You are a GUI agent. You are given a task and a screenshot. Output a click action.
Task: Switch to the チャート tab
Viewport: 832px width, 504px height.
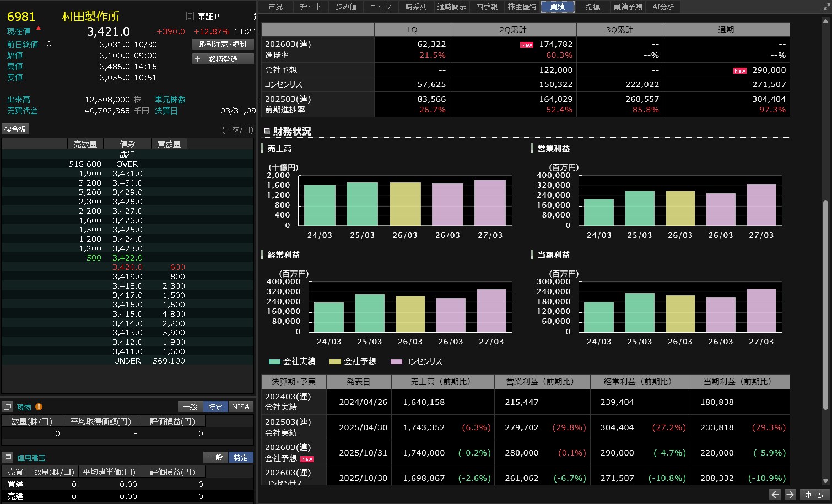click(x=310, y=7)
